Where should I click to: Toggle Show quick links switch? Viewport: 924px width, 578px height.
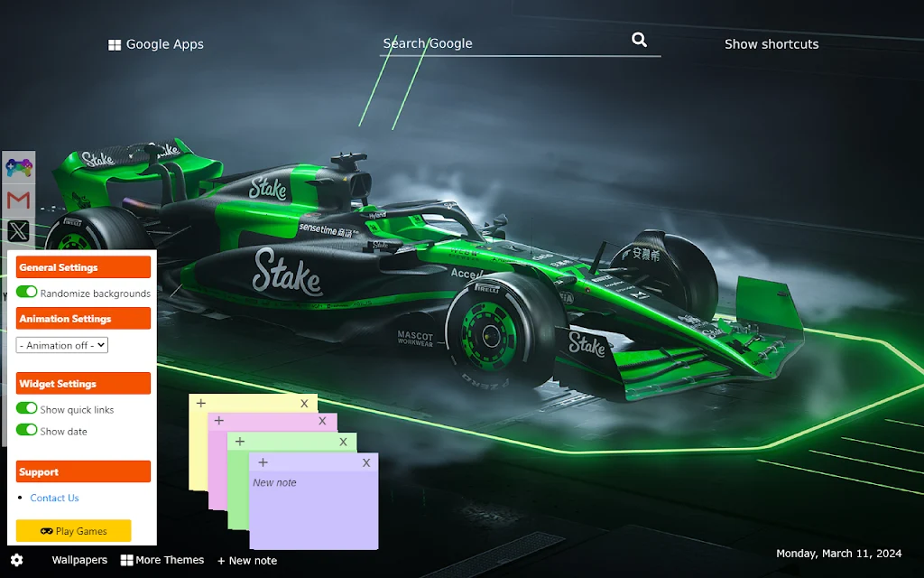pos(26,407)
